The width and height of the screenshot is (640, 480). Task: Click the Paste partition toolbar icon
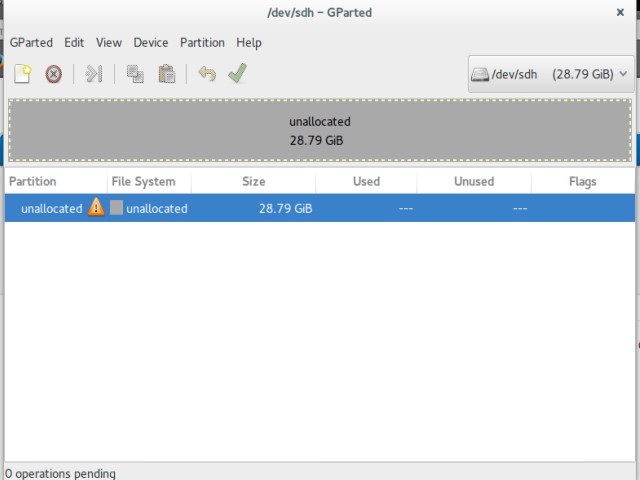pos(166,73)
